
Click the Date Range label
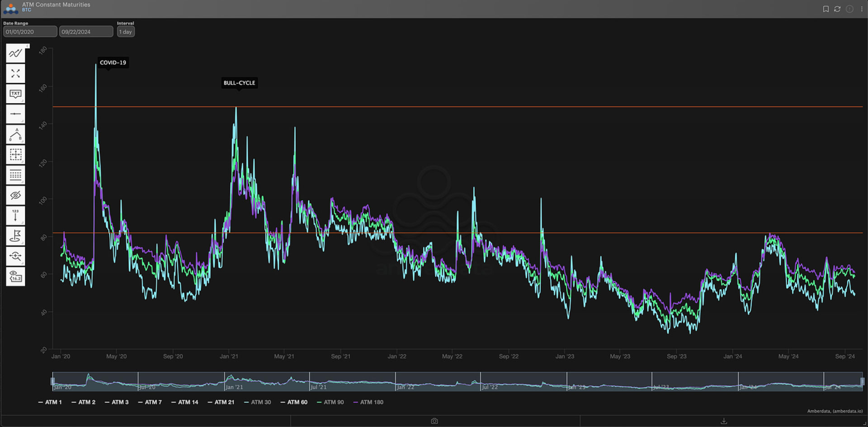(16, 23)
